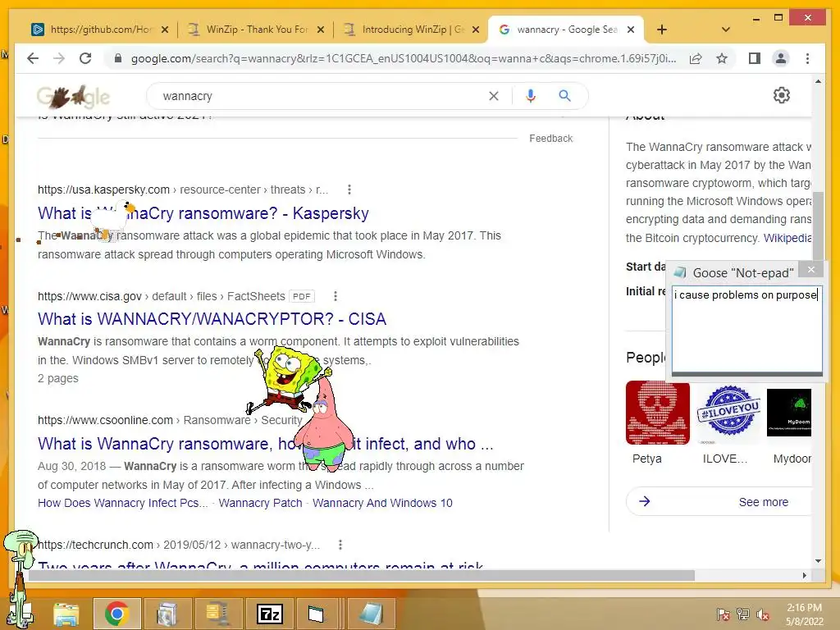Follow the Wikipedia link in About
The height and width of the screenshot is (630, 840).
click(787, 238)
